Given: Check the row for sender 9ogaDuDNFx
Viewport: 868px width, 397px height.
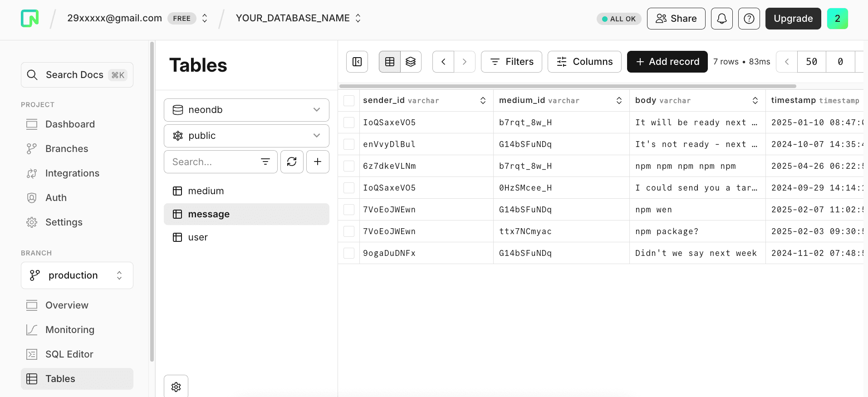Looking at the screenshot, I should [349, 253].
